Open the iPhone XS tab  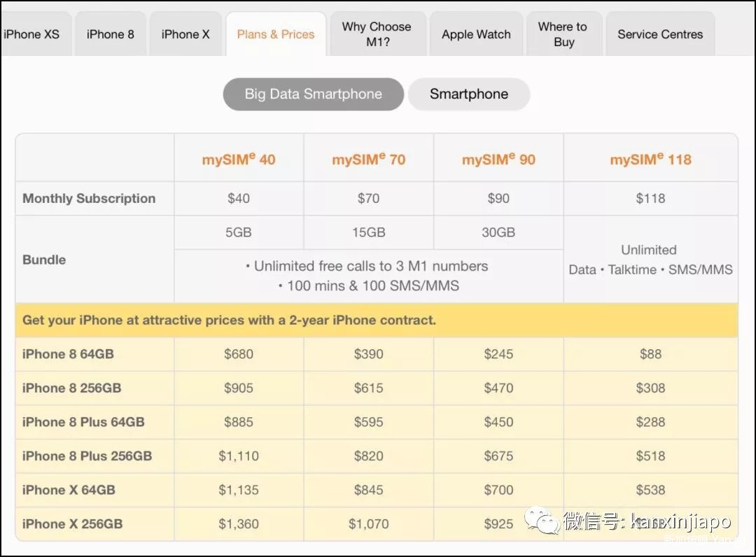[x=34, y=34]
